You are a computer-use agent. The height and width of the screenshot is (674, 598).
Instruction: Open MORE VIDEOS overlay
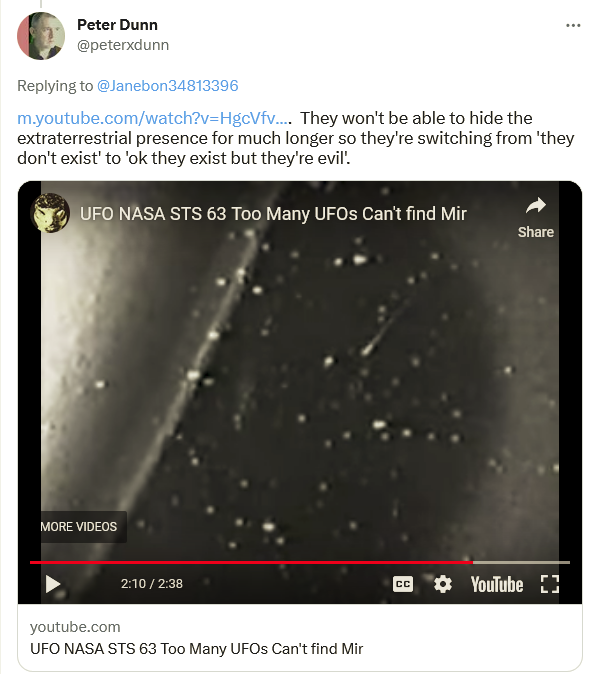(79, 527)
